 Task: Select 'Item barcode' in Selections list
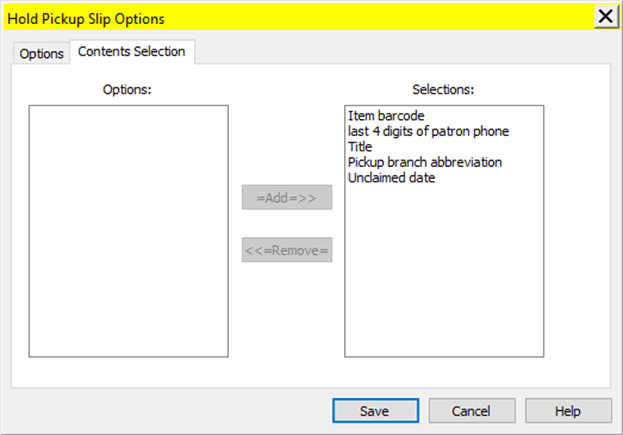[386, 116]
